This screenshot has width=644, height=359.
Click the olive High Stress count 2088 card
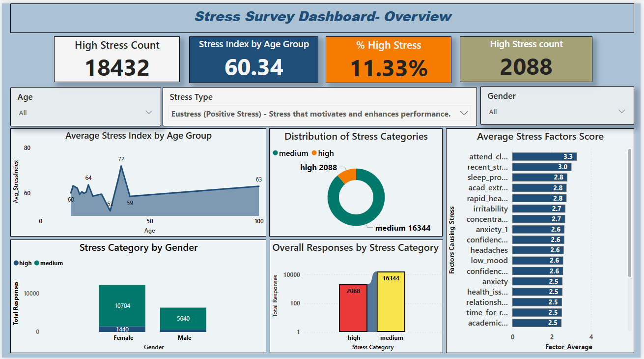tap(526, 59)
